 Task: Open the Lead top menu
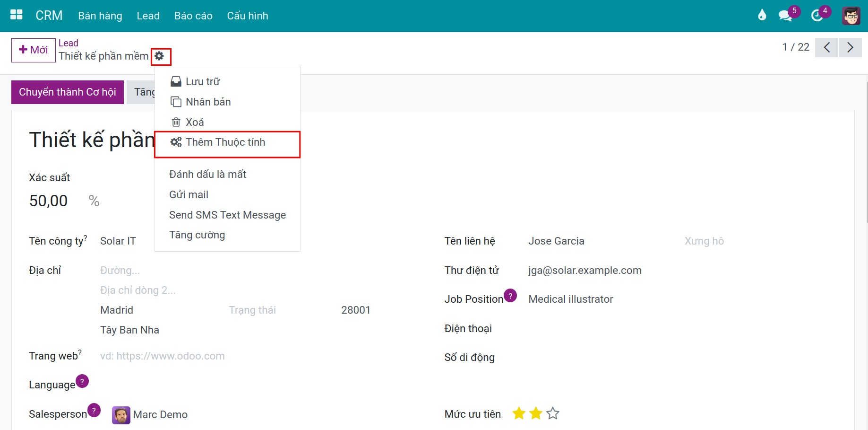pos(148,16)
